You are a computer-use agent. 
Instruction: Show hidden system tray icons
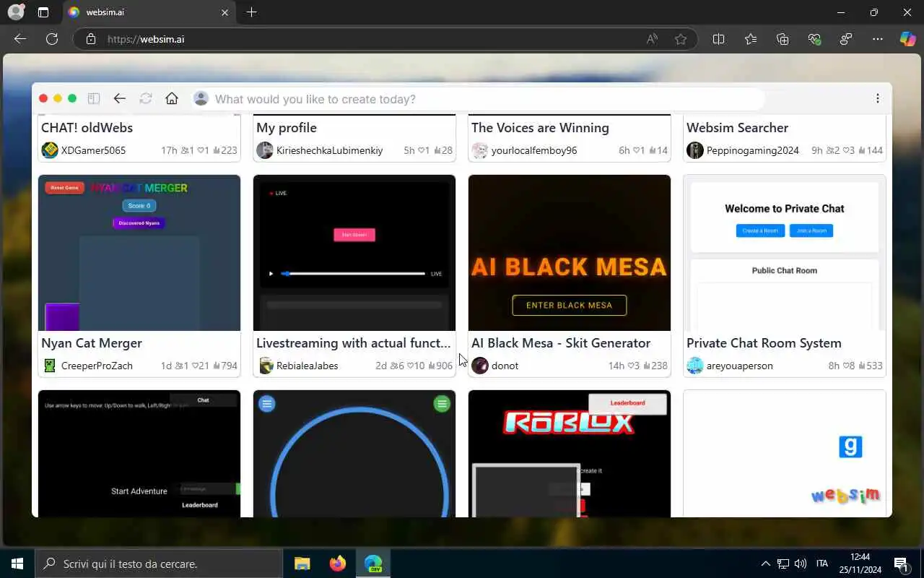[x=766, y=564]
